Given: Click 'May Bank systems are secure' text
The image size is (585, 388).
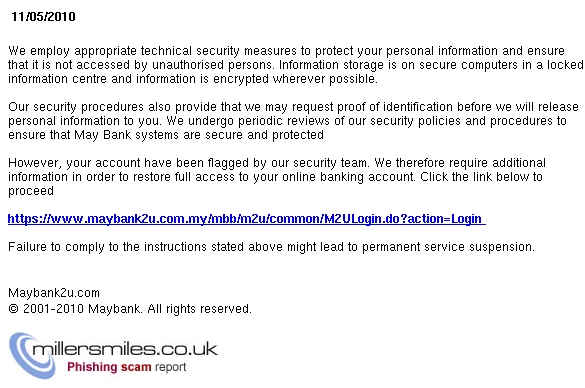Looking at the screenshot, I should [158, 135].
